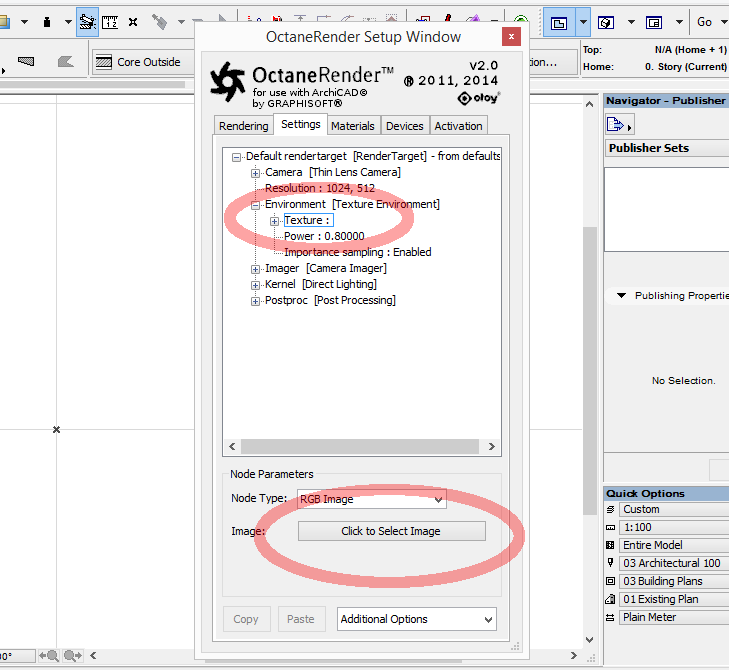The image size is (729, 670).
Task: Click the 3D window globe icon
Action: pyautogui.click(x=606, y=22)
